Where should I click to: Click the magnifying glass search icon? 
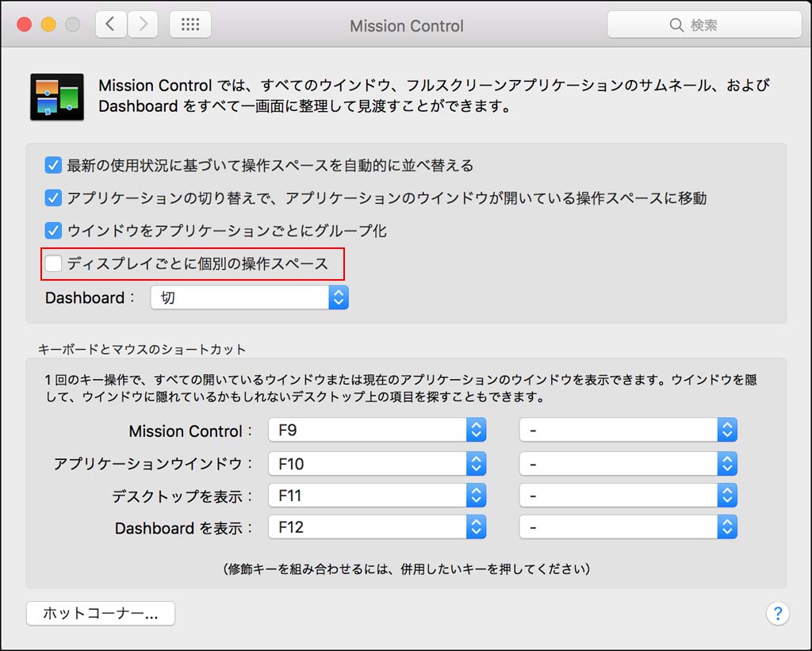pos(676,25)
